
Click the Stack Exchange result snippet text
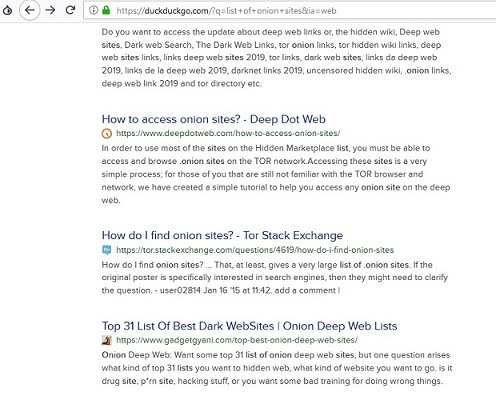pyautogui.click(x=275, y=277)
